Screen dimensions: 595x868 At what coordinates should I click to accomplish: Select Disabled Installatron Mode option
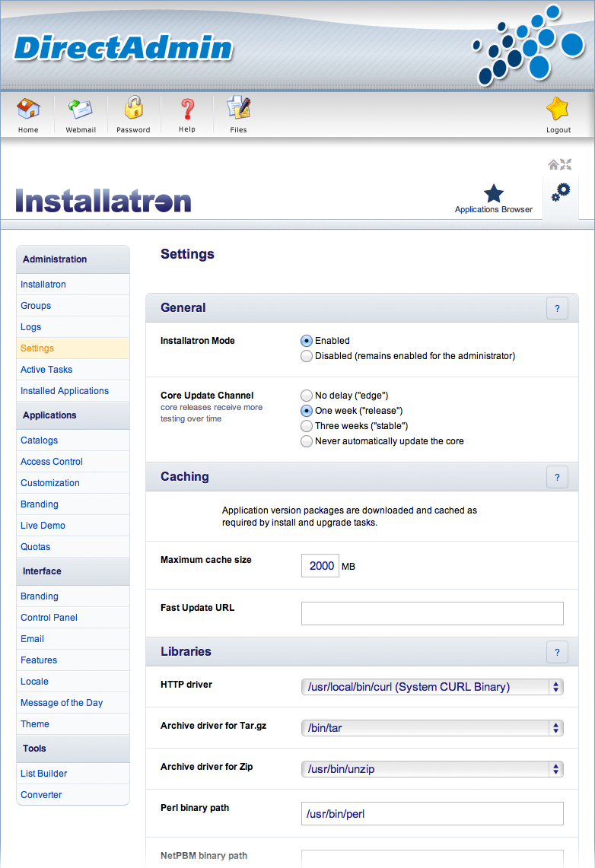(x=306, y=356)
